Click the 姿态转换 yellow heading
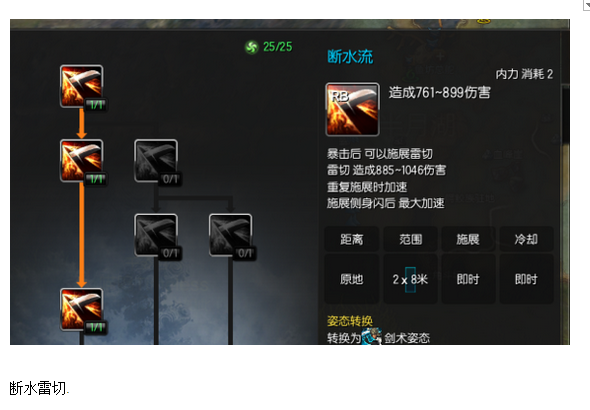 (x=350, y=321)
